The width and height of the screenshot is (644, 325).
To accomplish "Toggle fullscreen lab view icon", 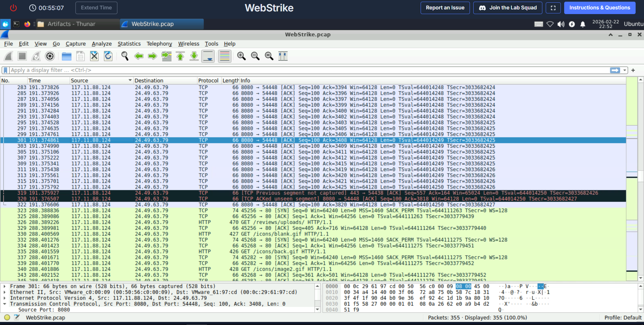I will (x=553, y=8).
